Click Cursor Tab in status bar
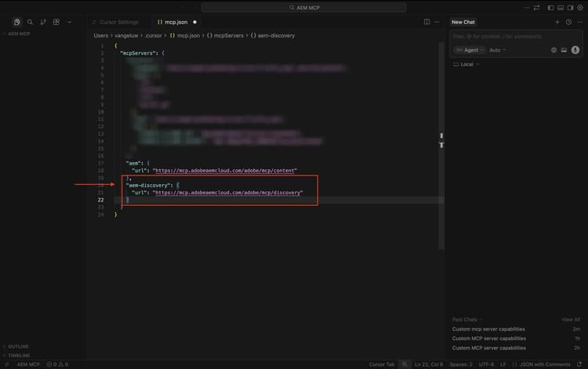Viewport: 588px width, 369px height. point(382,364)
